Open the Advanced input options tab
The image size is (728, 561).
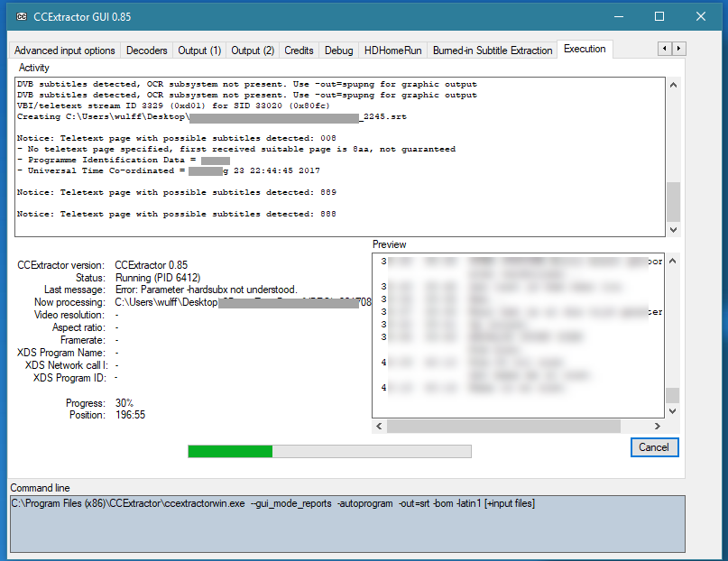point(65,51)
